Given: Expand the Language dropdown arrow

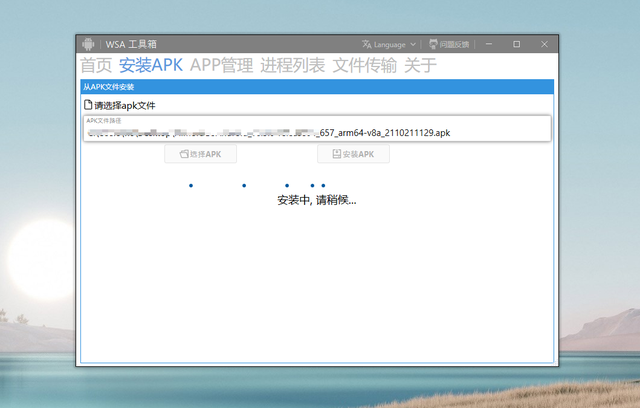Looking at the screenshot, I should coord(414,44).
